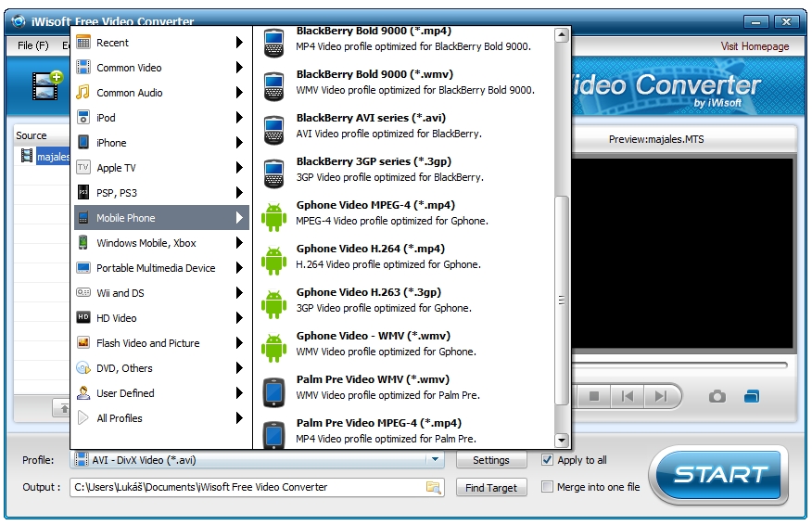Open the Settings button
The height and width of the screenshot is (525, 812).
point(491,460)
